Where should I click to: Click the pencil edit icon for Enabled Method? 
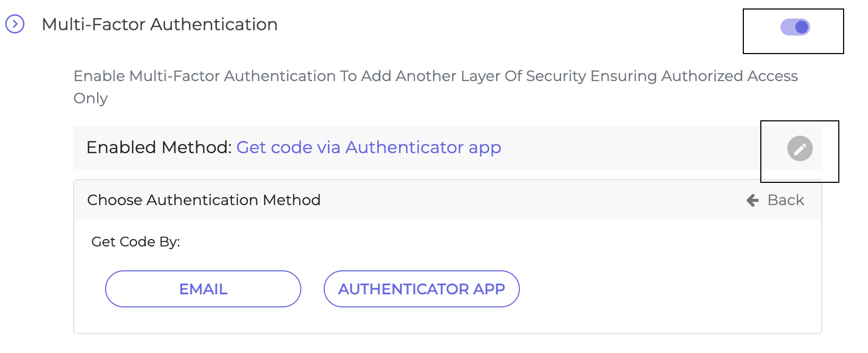pyautogui.click(x=800, y=148)
